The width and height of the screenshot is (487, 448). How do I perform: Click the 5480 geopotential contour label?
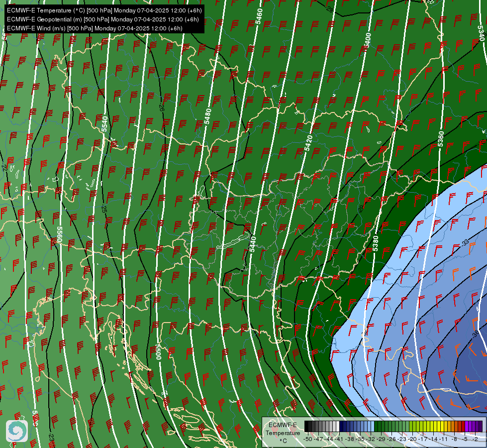coord(208,116)
